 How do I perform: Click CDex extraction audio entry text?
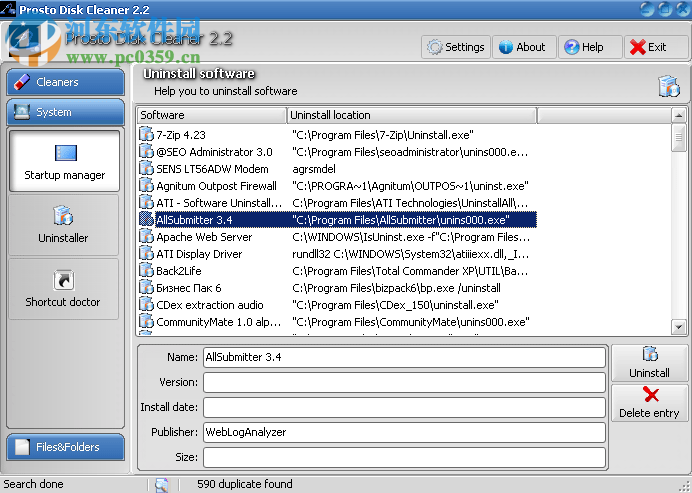coord(210,305)
